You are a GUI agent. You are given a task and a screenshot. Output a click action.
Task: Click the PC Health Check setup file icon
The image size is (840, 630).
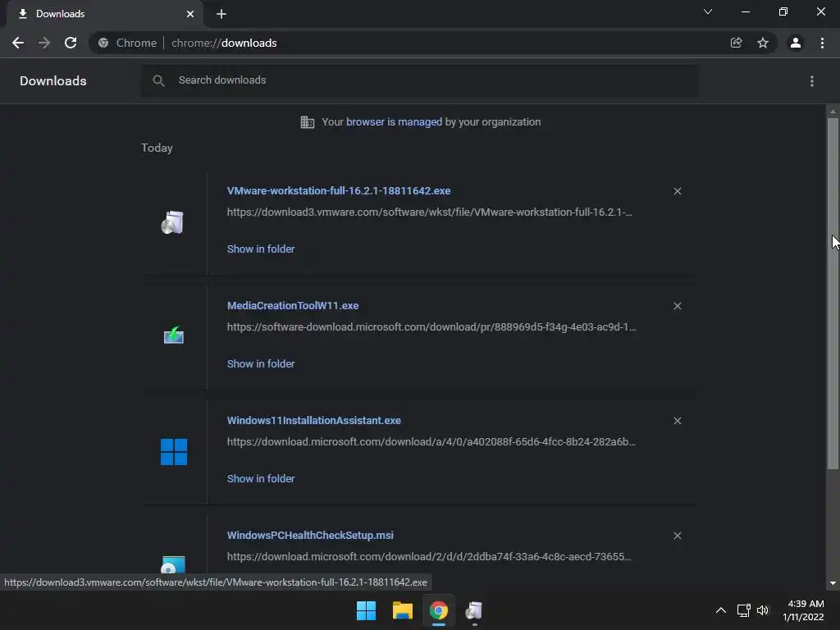pyautogui.click(x=173, y=565)
